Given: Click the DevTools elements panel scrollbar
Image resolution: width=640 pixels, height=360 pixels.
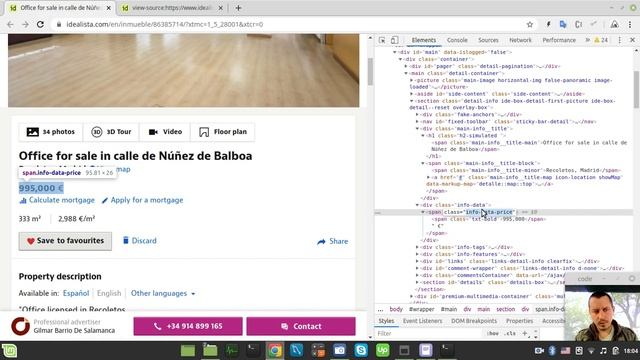Looking at the screenshot, I should tap(636, 90).
